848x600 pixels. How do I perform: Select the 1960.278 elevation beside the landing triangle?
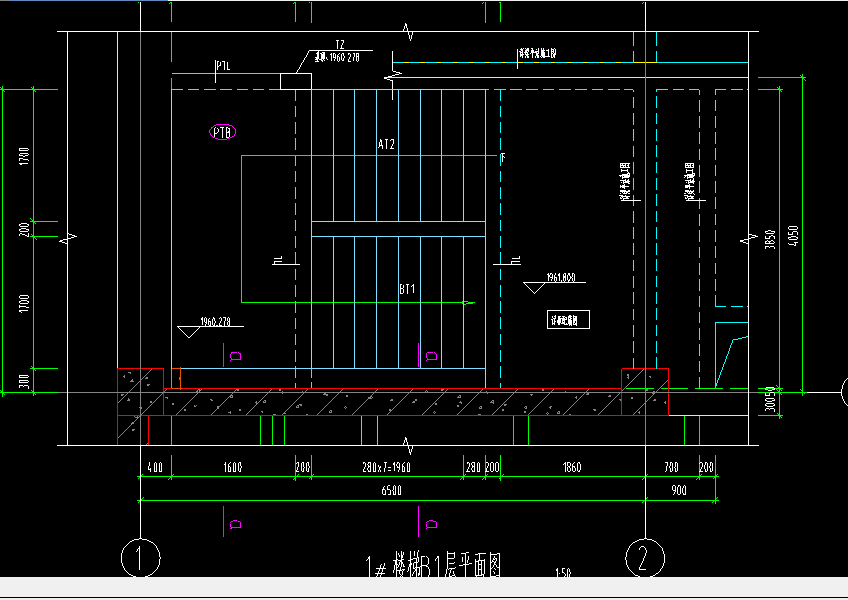215,321
